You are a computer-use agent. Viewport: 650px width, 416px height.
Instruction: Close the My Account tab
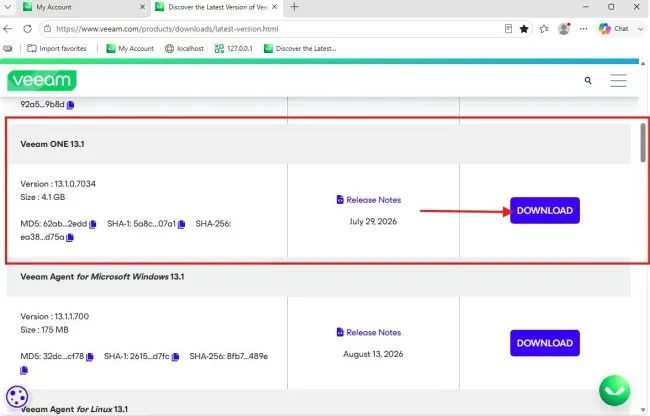pyautogui.click(x=142, y=7)
